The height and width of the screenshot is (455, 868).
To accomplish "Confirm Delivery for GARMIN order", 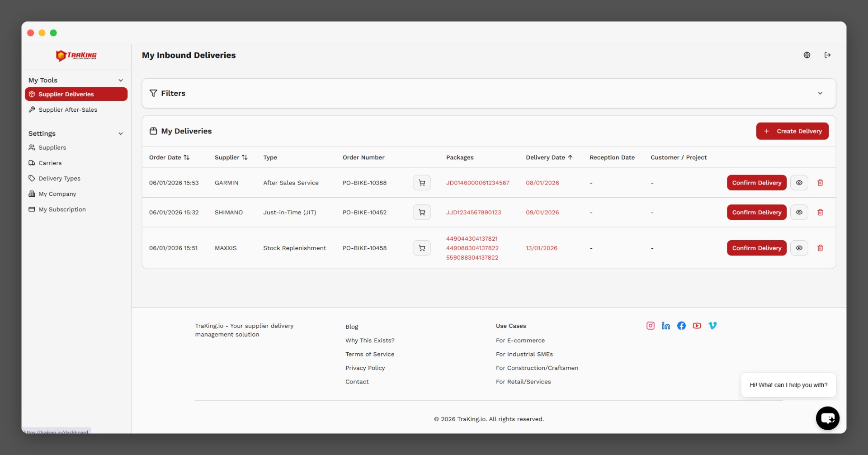I will point(757,183).
